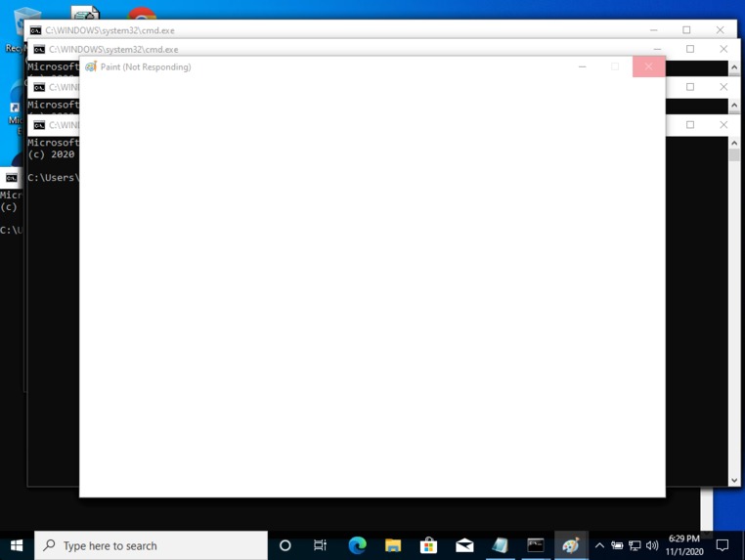Image resolution: width=745 pixels, height=560 pixels.
Task: Click the cmd icon of the leftmost cmd window
Action: pos(12,178)
